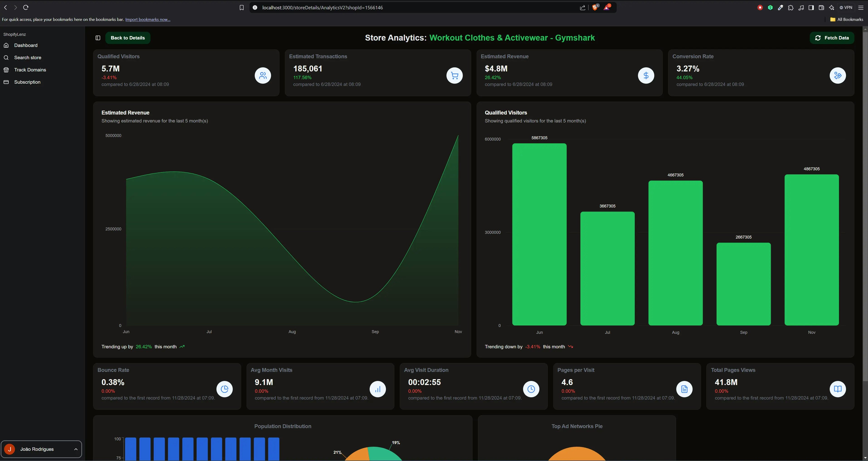Image resolution: width=868 pixels, height=461 pixels.
Task: Click the ShopifyLenz brand label
Action: click(15, 34)
